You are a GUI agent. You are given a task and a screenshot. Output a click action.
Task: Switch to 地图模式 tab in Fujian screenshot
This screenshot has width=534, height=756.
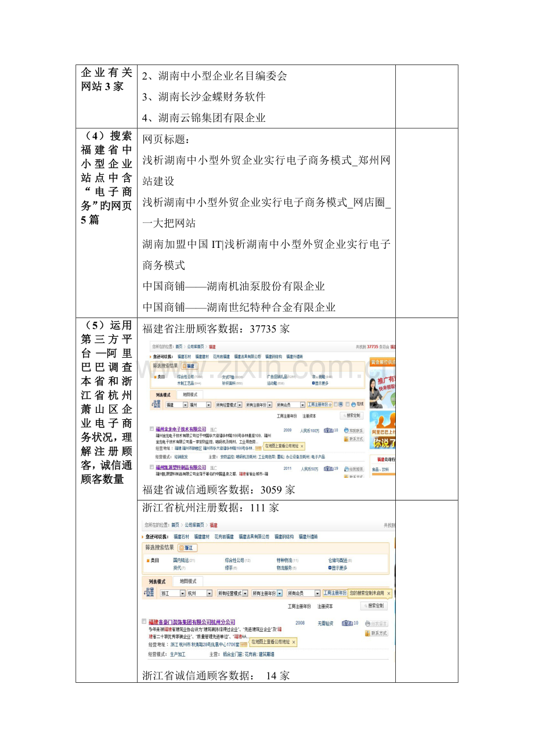(x=190, y=394)
